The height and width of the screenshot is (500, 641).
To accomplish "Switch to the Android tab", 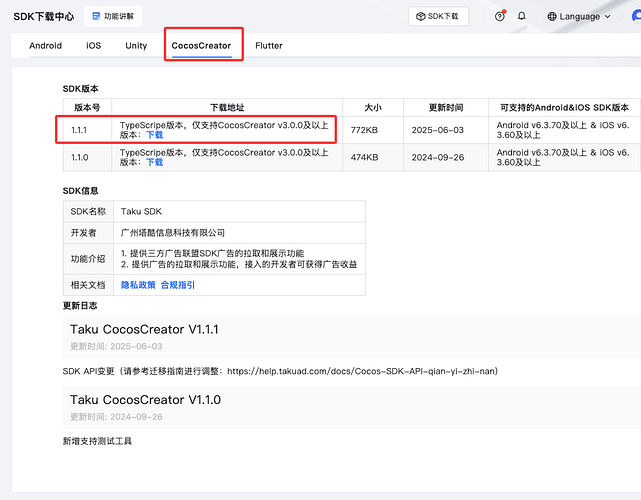I will tap(45, 45).
